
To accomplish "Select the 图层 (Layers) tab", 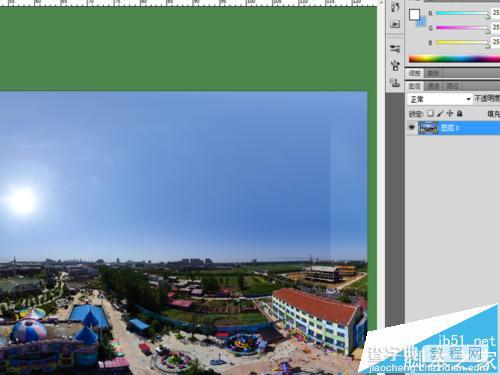I will coord(415,86).
